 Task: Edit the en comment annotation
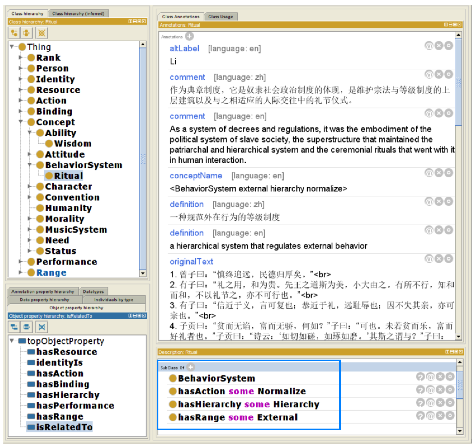click(449, 113)
